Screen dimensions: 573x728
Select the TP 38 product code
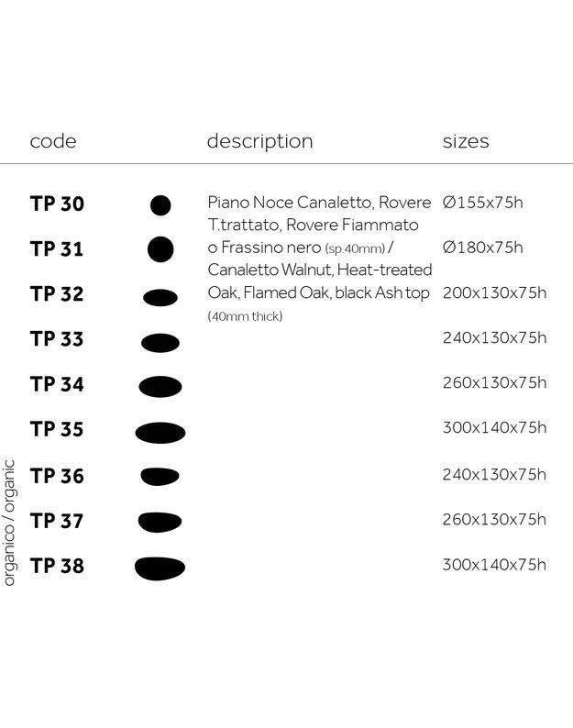[x=57, y=566]
